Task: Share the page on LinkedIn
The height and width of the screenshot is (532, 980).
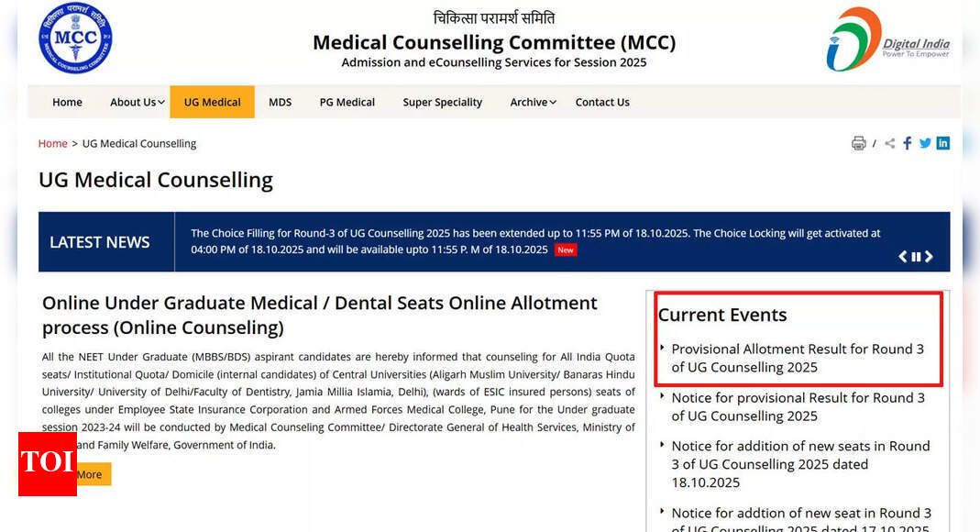Action: pyautogui.click(x=943, y=143)
